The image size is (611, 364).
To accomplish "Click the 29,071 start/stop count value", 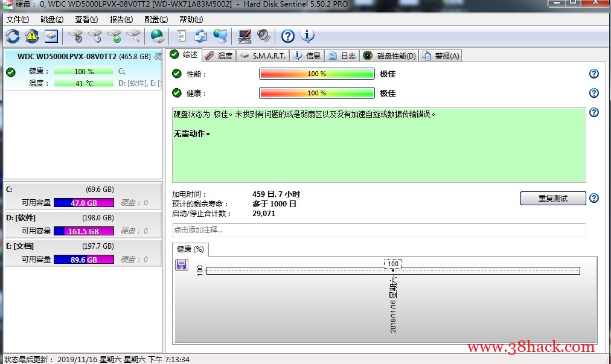I will [x=264, y=214].
